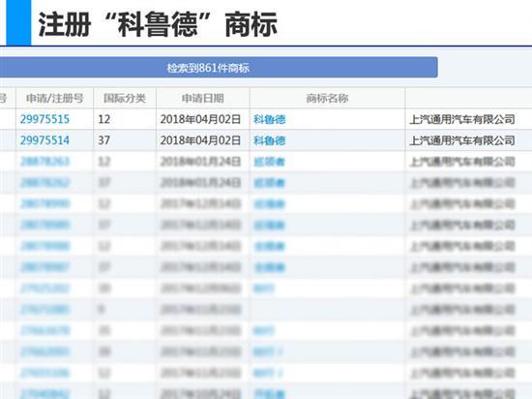Click the 申请/注册号 column header
This screenshot has height=399, width=532.
coord(54,98)
